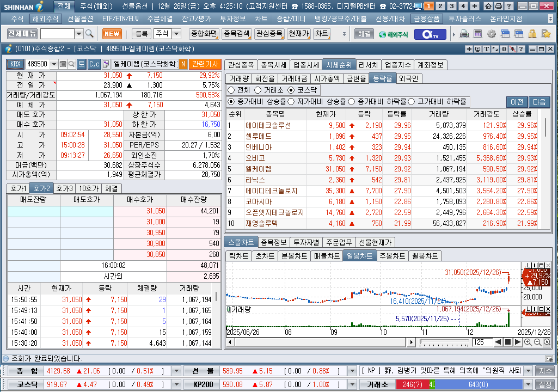Click the top-bar printer icon beside the home icon

click(x=499, y=6)
